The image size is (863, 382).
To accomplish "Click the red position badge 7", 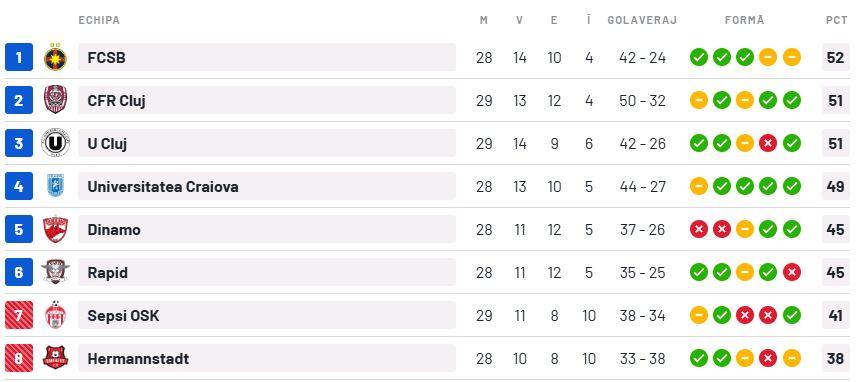I will coord(19,315).
